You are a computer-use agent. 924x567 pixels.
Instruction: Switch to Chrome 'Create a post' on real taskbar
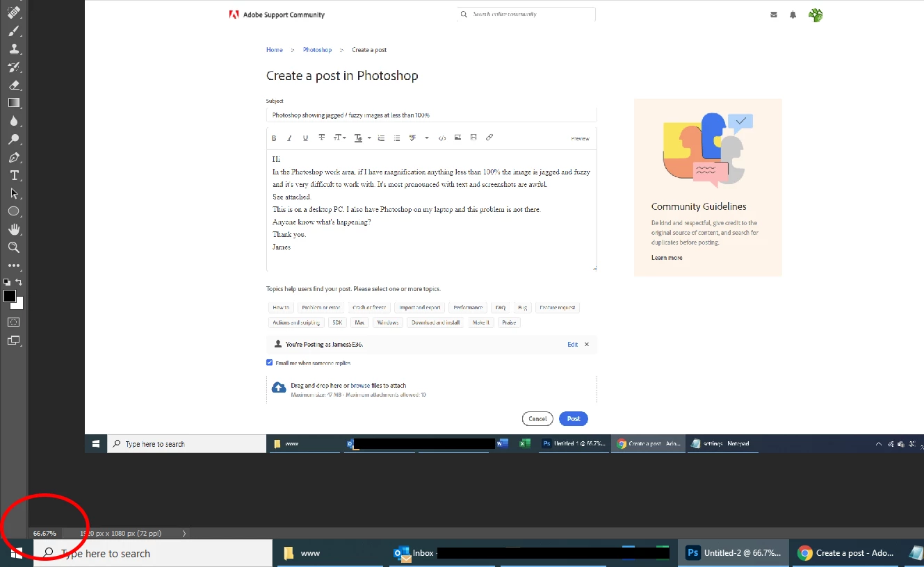pos(845,553)
